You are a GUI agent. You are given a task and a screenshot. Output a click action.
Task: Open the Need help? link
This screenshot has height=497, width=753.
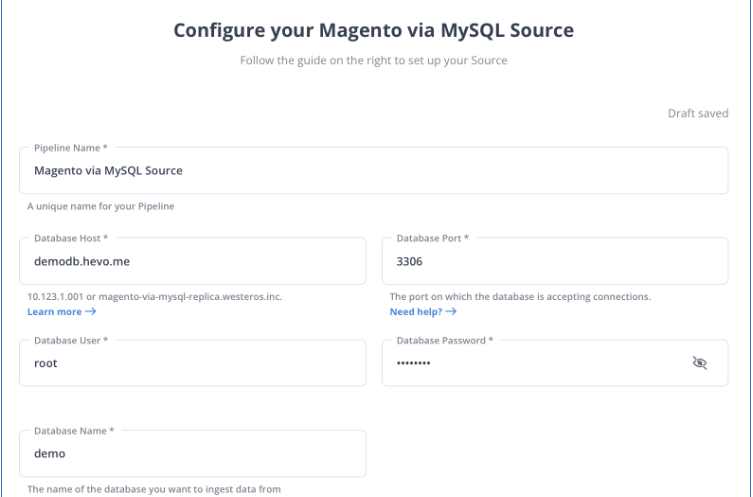[x=416, y=312]
